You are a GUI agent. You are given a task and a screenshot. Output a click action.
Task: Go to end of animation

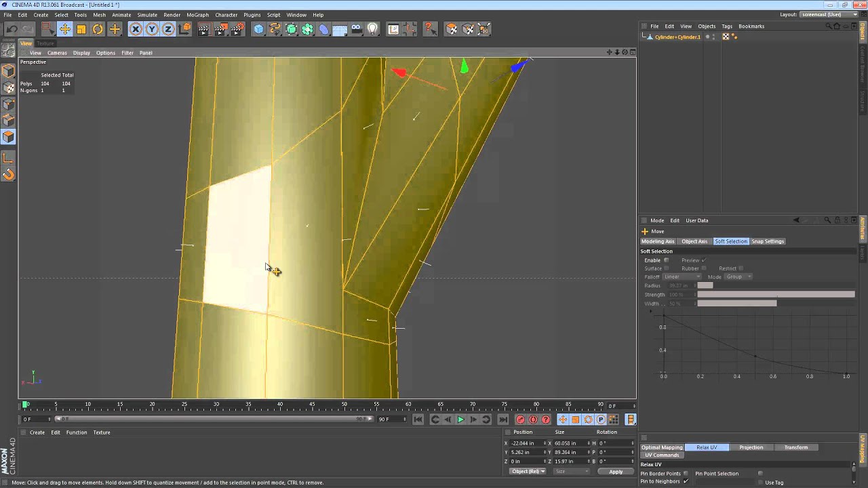click(x=502, y=420)
